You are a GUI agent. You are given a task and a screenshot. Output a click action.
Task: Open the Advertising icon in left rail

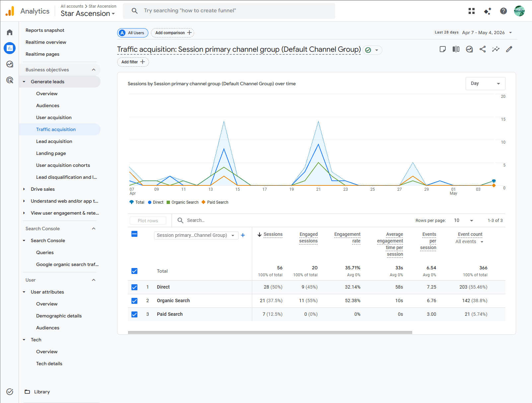[x=10, y=80]
